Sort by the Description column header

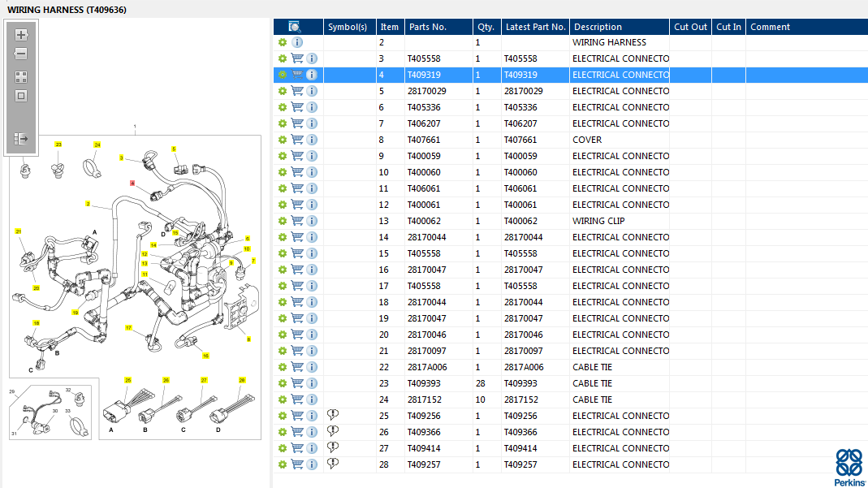[x=598, y=27]
